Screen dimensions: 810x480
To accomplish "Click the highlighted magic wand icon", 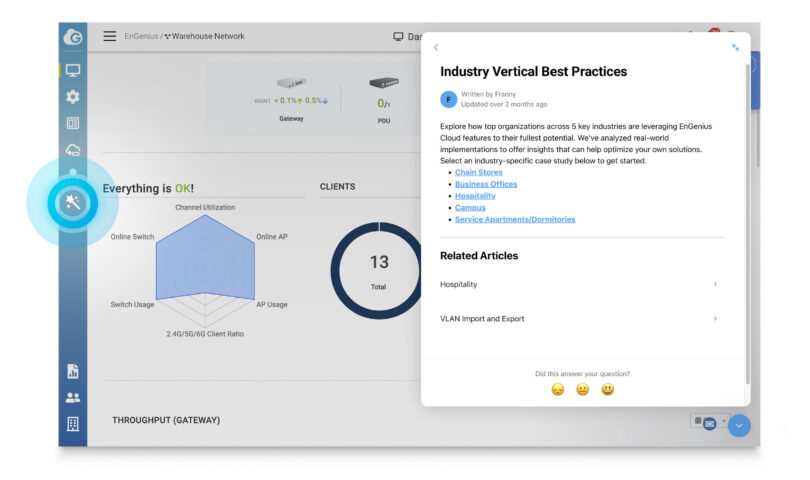I will pyautogui.click(x=73, y=203).
